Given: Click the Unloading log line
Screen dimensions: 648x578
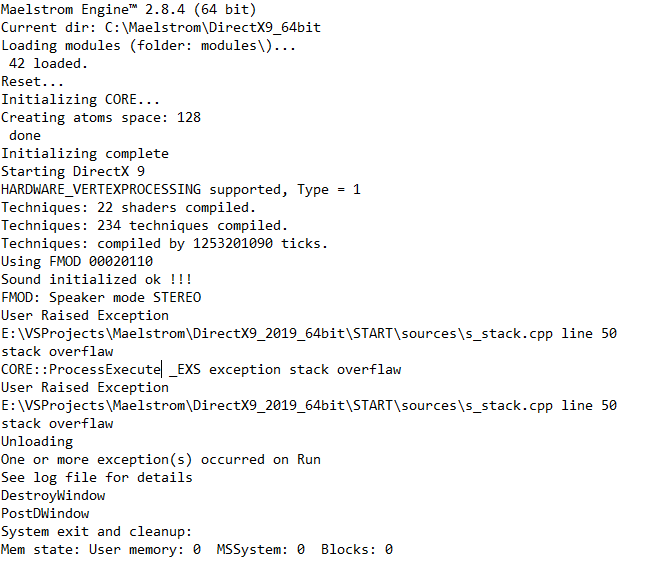Looking at the screenshot, I should coord(37,442).
